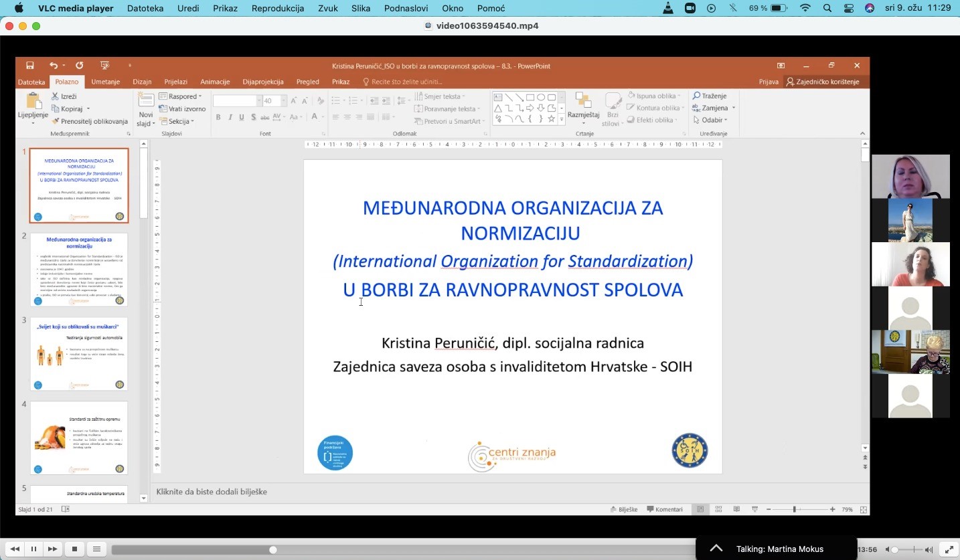This screenshot has width=960, height=560.
Task: Stop playback with the stop button
Action: click(74, 549)
